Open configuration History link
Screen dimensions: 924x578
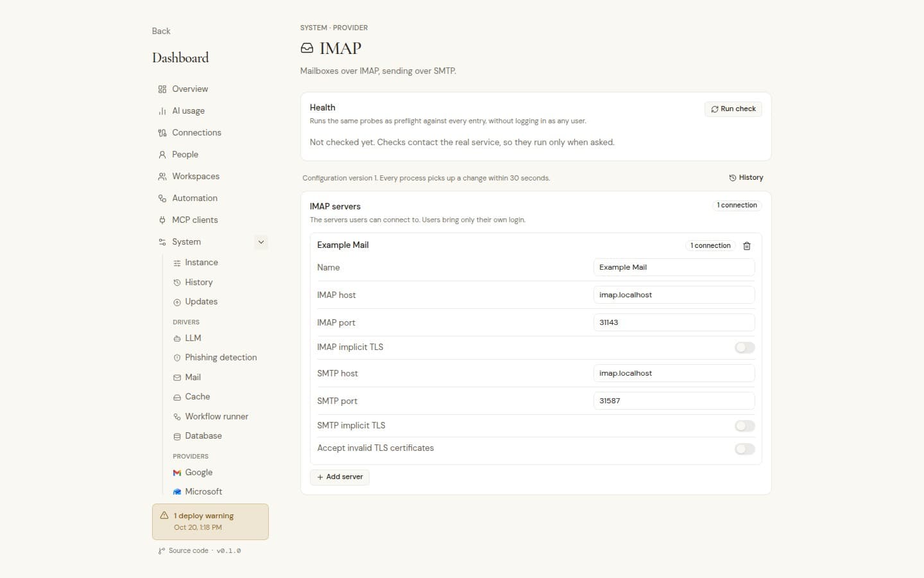[746, 178]
